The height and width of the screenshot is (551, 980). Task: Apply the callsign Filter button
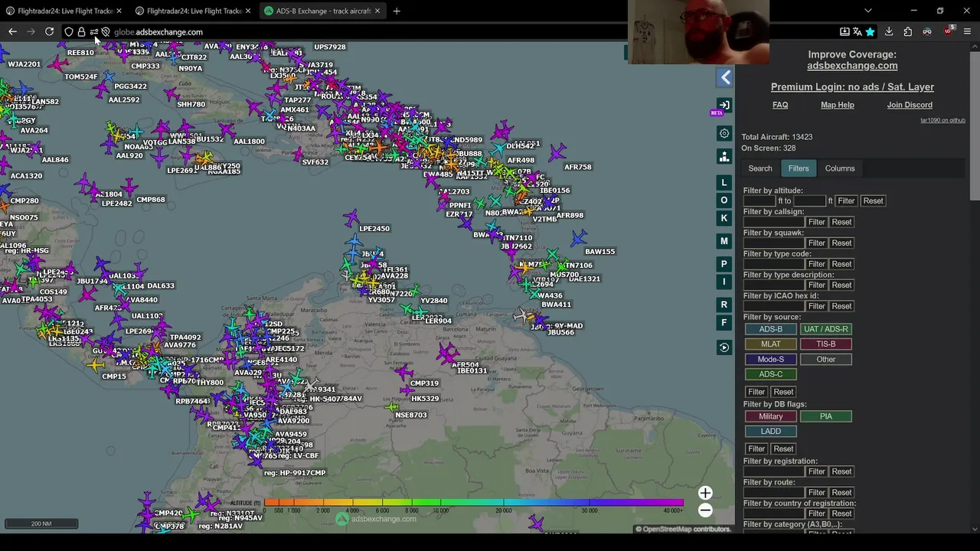816,222
